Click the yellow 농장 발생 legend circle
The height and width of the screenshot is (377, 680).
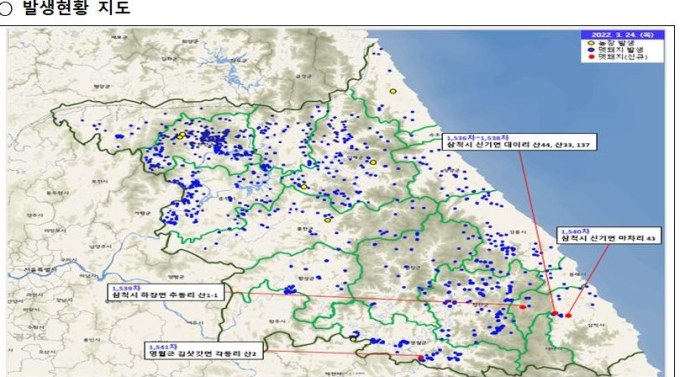(x=591, y=43)
